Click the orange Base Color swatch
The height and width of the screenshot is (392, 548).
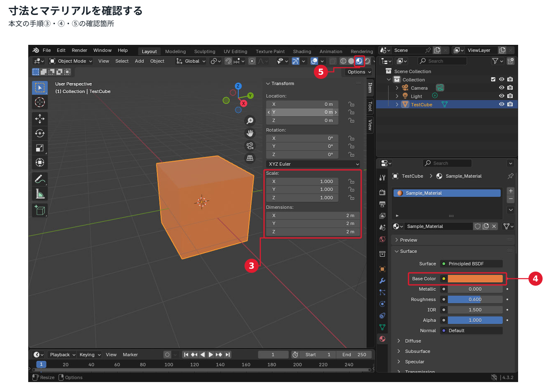(475, 279)
